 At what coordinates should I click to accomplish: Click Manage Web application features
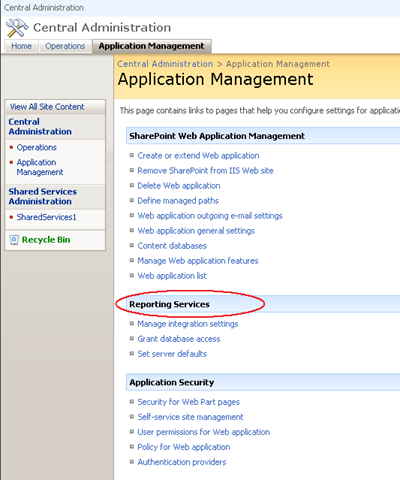pyautogui.click(x=198, y=261)
